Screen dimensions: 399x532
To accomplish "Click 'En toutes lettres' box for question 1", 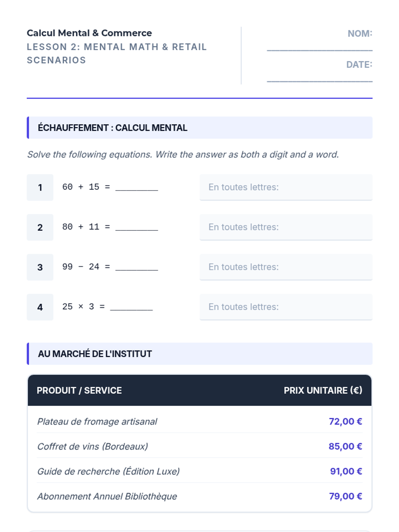I will pos(286,187).
